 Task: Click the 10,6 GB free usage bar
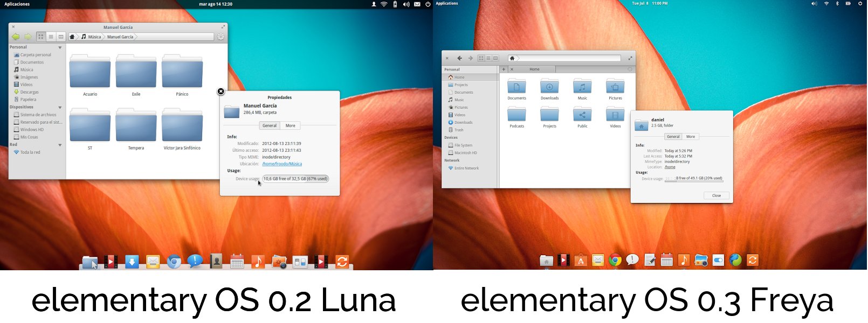tap(295, 179)
